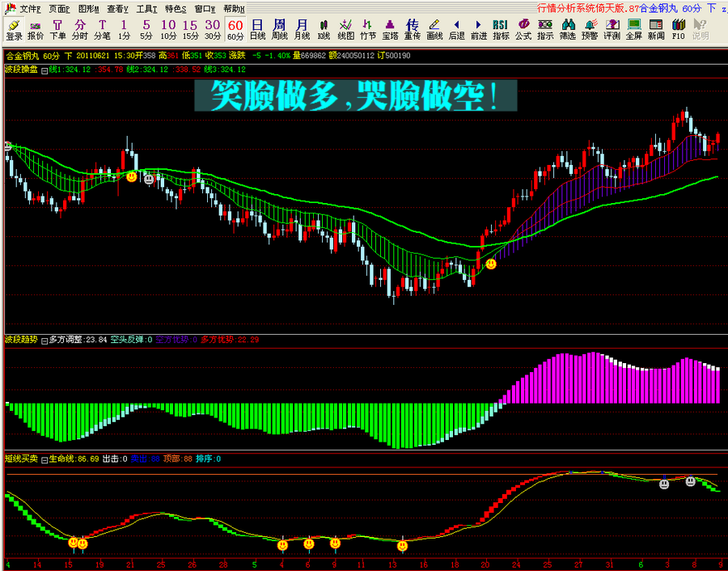Select the 竹节 bar chart icon
Screen dimensions: 728x571
[x=368, y=30]
